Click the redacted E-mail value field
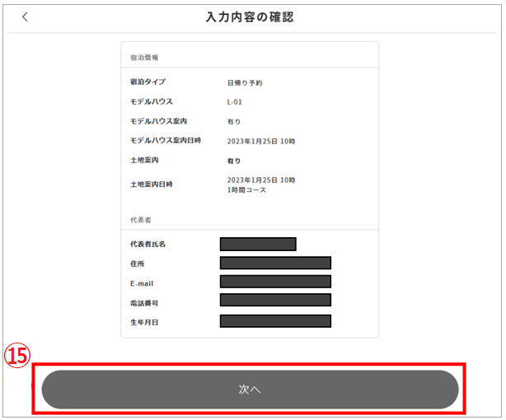The image size is (506, 420). coord(275,282)
